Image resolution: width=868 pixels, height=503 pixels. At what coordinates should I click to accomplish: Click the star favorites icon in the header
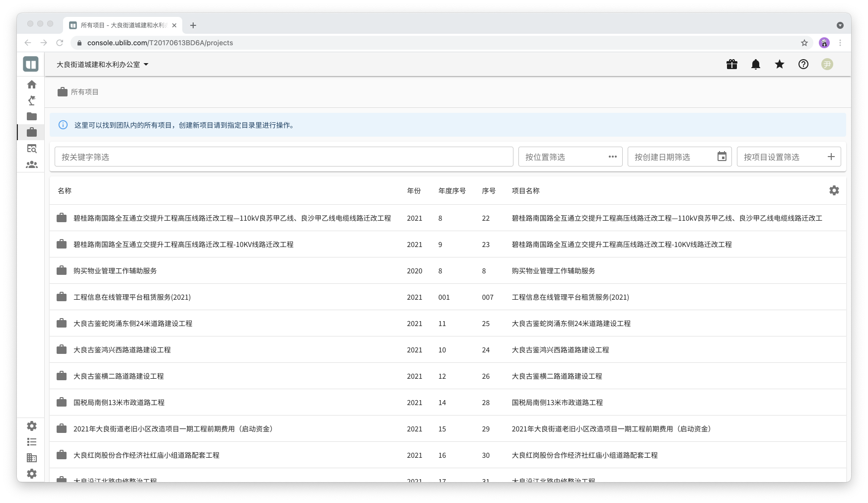tap(779, 64)
